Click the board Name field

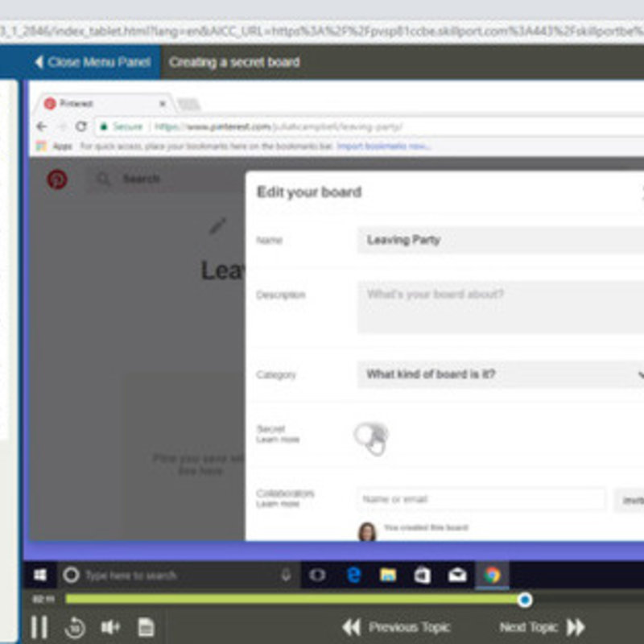click(499, 240)
